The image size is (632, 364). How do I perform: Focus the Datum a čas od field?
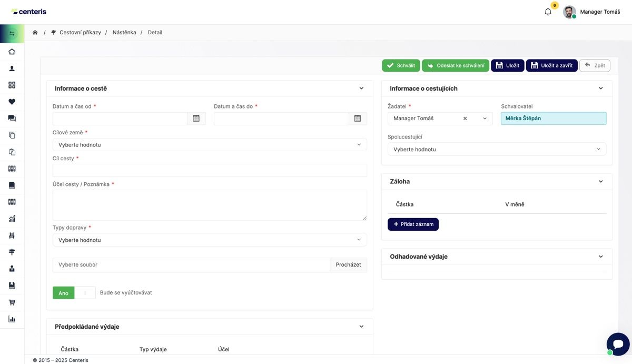click(x=120, y=119)
